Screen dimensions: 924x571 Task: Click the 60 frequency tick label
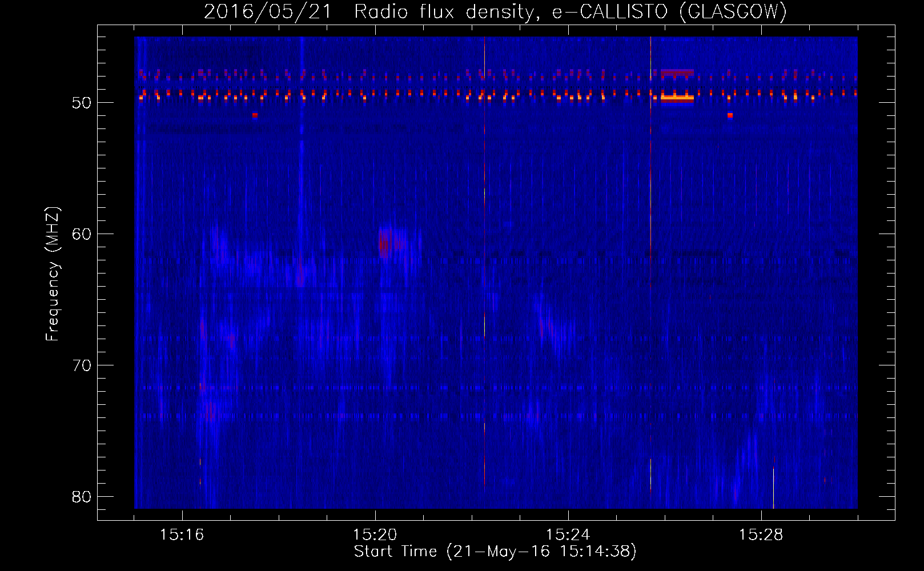coord(82,234)
